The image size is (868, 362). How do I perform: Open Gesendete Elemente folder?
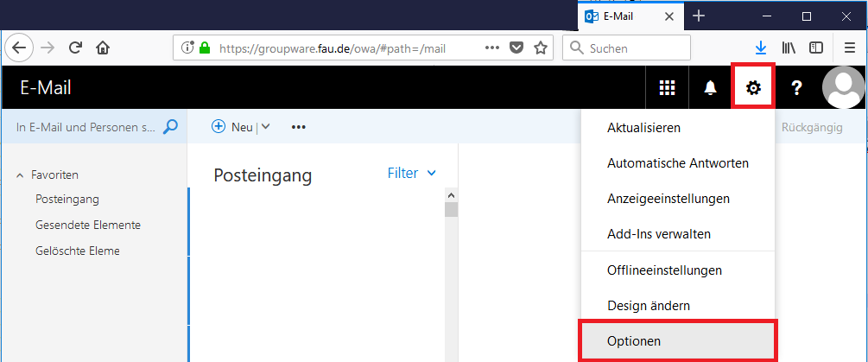(88, 225)
